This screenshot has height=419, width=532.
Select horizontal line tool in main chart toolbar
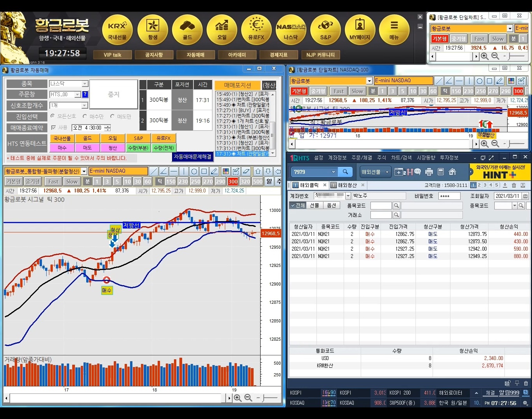[174, 171]
